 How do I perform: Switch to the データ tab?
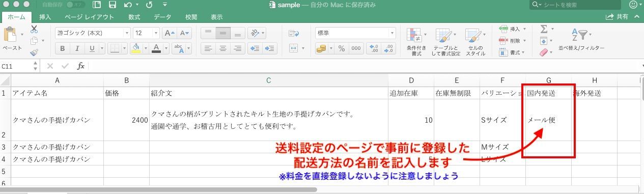click(163, 17)
